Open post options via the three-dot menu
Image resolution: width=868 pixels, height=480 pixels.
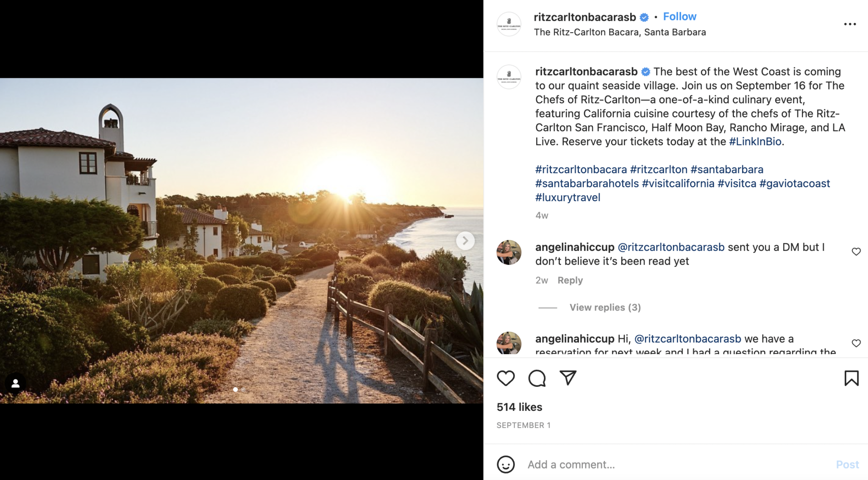point(850,24)
